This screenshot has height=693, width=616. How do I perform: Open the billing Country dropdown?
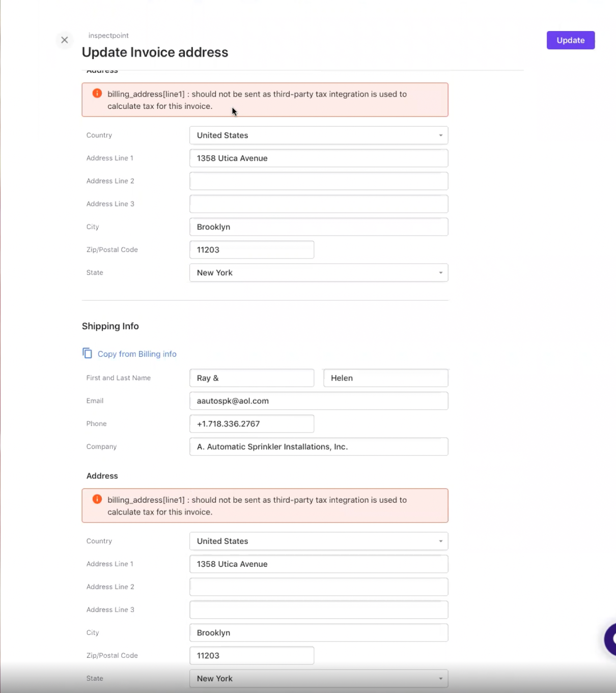pos(319,135)
